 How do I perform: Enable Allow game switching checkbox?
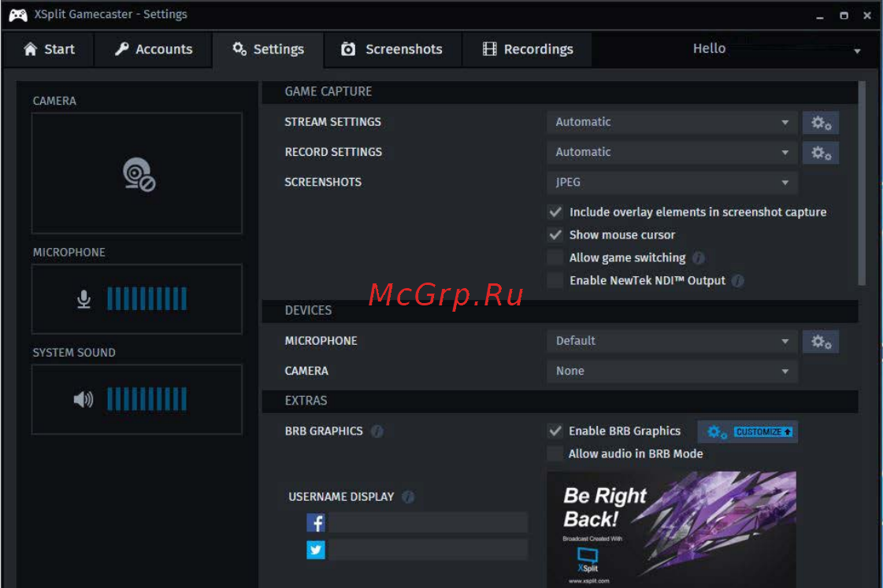click(x=555, y=257)
